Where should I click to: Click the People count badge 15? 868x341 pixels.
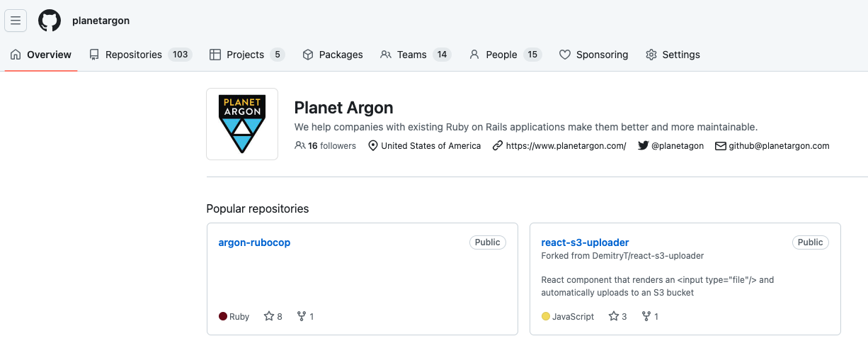pyautogui.click(x=532, y=55)
